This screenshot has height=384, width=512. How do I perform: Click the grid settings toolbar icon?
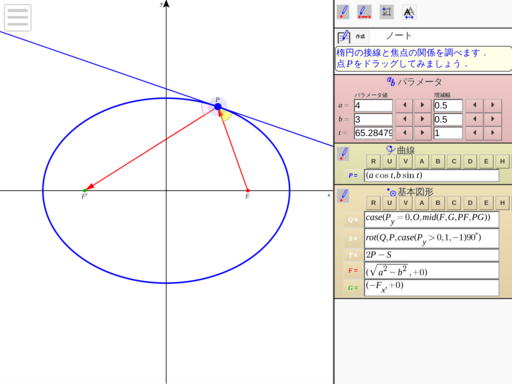click(x=387, y=12)
